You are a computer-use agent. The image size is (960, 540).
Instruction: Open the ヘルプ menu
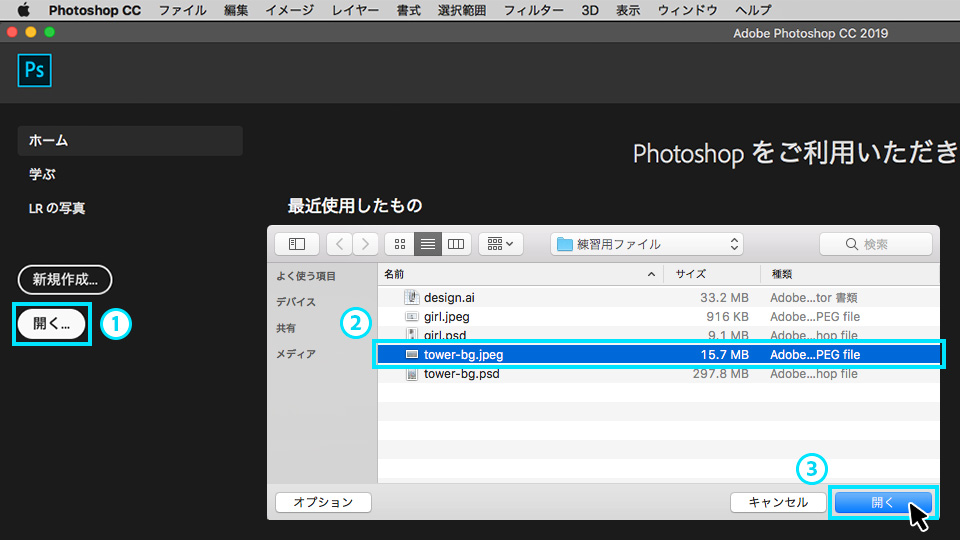tap(753, 10)
